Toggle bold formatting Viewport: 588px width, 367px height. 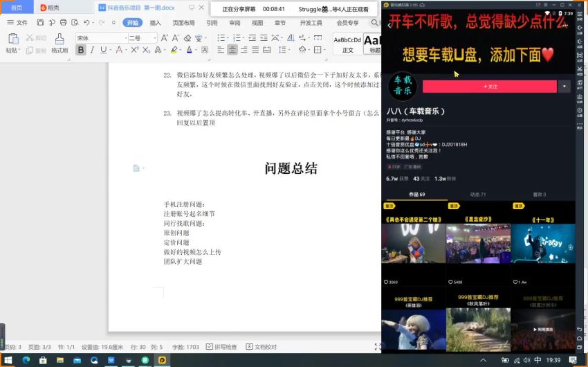[x=81, y=50]
